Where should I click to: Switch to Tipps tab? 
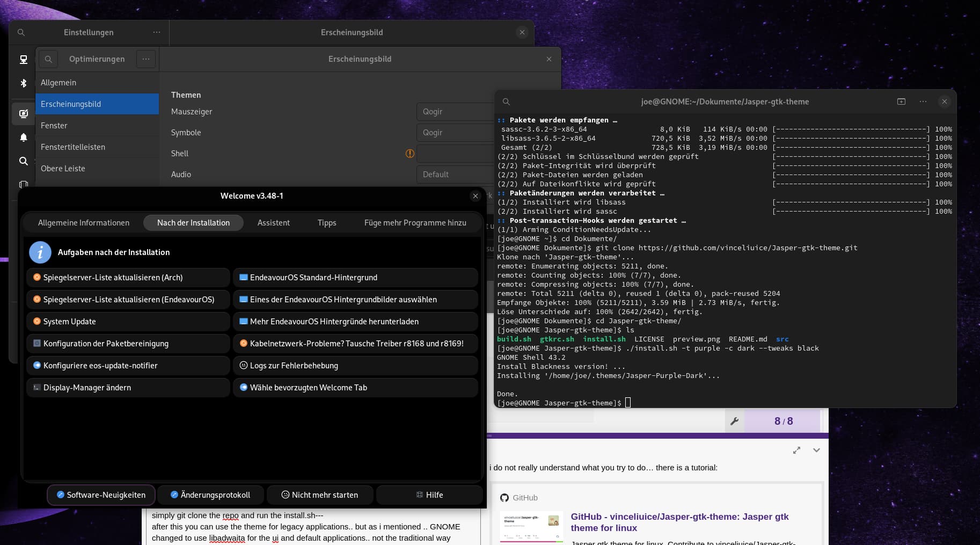click(327, 223)
